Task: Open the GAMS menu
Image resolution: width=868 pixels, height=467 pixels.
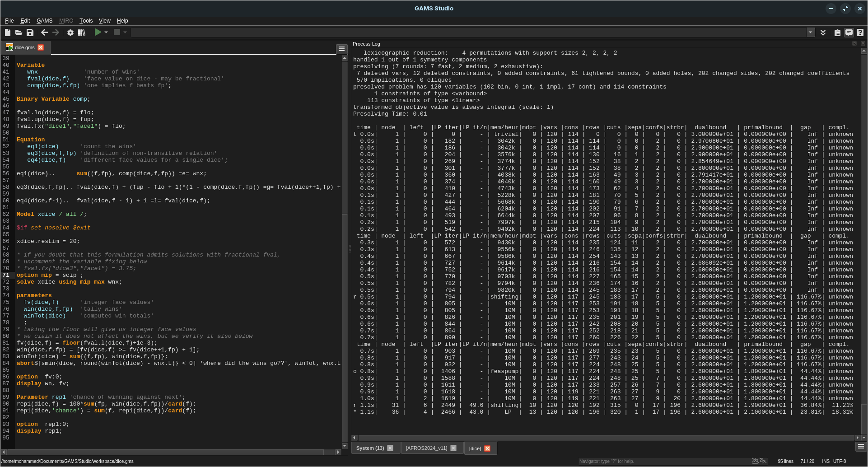Action: pyautogui.click(x=44, y=21)
